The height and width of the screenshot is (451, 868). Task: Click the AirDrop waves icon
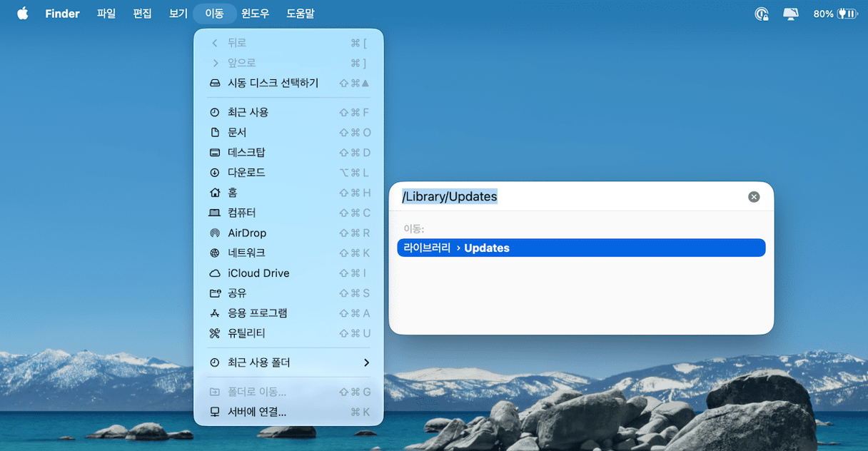click(x=215, y=233)
